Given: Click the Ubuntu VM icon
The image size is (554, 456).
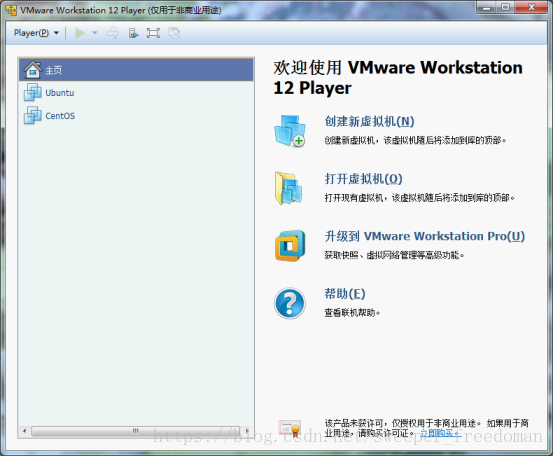Looking at the screenshot, I should [33, 92].
